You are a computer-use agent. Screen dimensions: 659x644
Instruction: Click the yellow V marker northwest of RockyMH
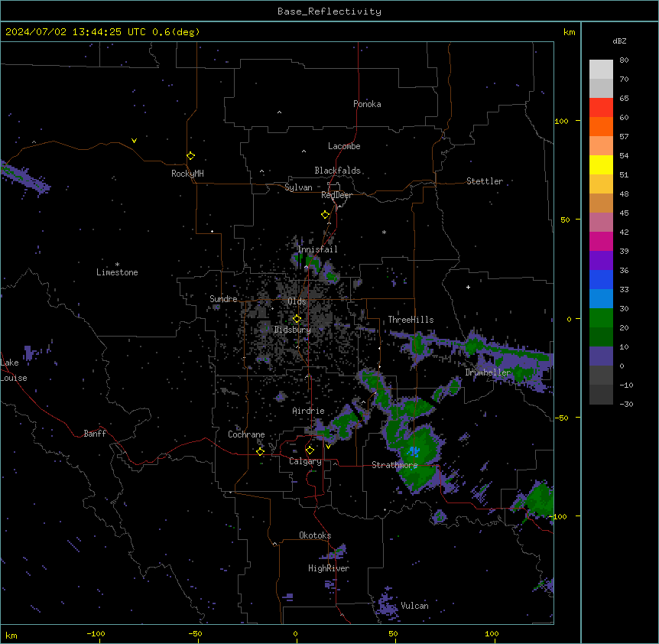point(134,141)
